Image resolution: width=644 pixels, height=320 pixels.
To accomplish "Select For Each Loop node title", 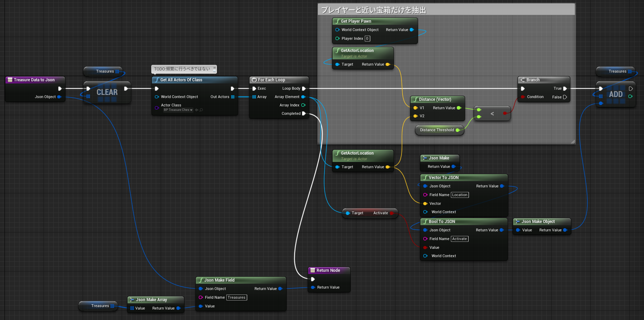I will (271, 80).
